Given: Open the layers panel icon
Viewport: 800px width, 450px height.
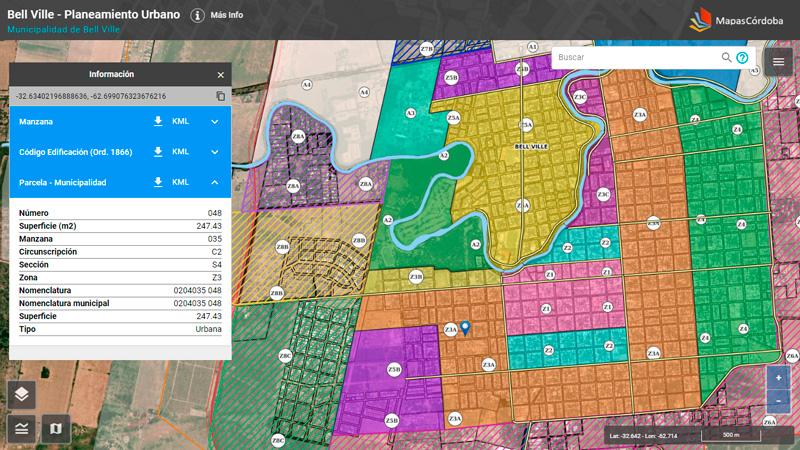Looking at the screenshot, I should click(22, 394).
